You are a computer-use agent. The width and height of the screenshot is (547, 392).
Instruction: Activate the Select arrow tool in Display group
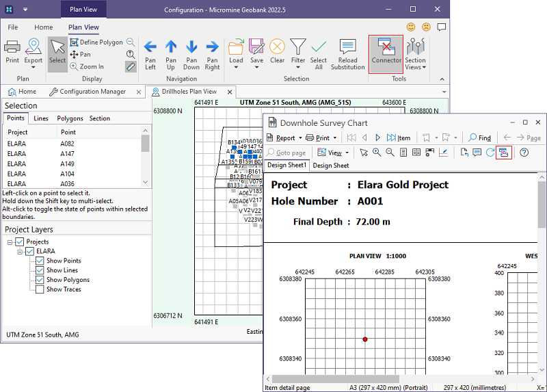point(57,54)
